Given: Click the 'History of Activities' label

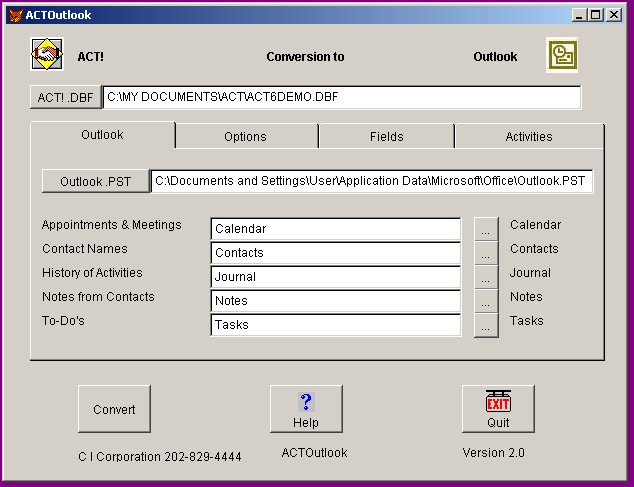Looking at the screenshot, I should (x=92, y=273).
